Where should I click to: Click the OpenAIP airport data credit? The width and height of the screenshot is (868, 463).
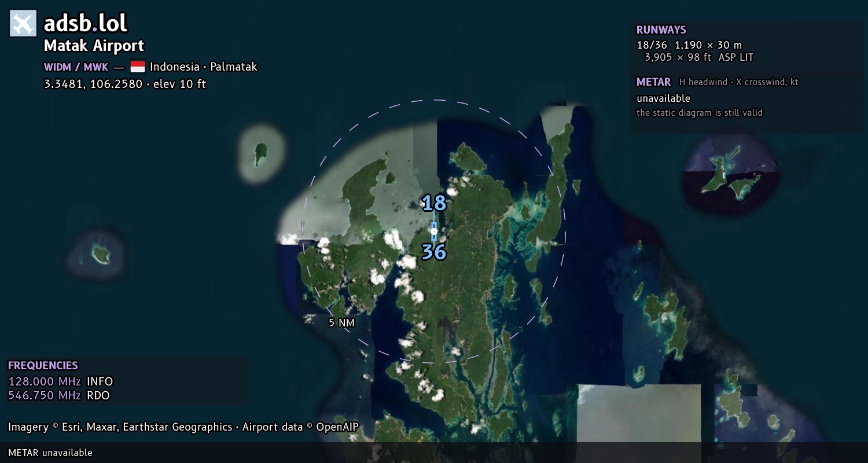tap(300, 427)
